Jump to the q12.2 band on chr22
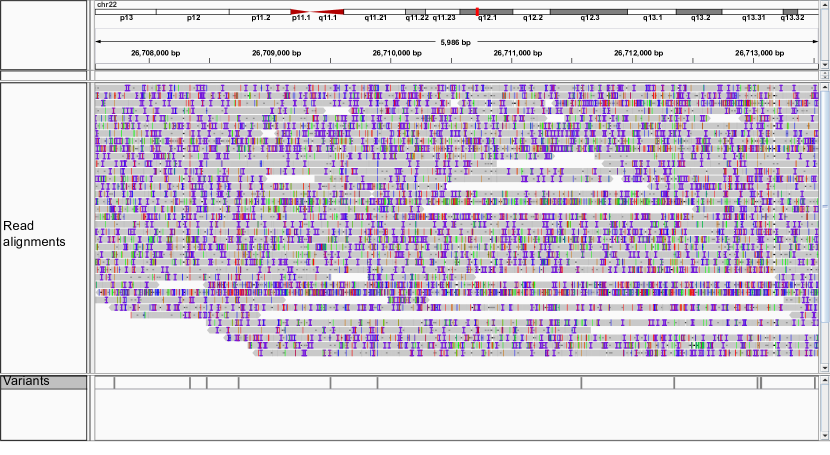 tap(532, 12)
